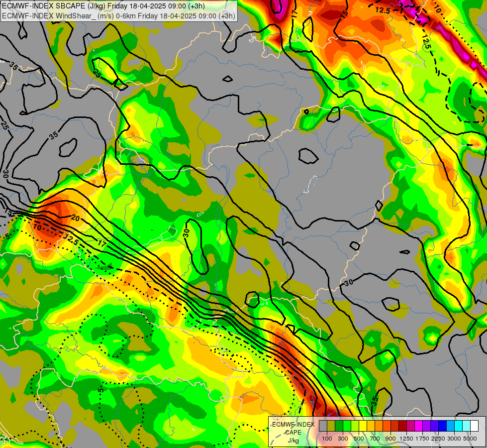Screen dimensions: 487x448
Task: Click the legend's ECMWF-INDEX heading
Action: 293,425
